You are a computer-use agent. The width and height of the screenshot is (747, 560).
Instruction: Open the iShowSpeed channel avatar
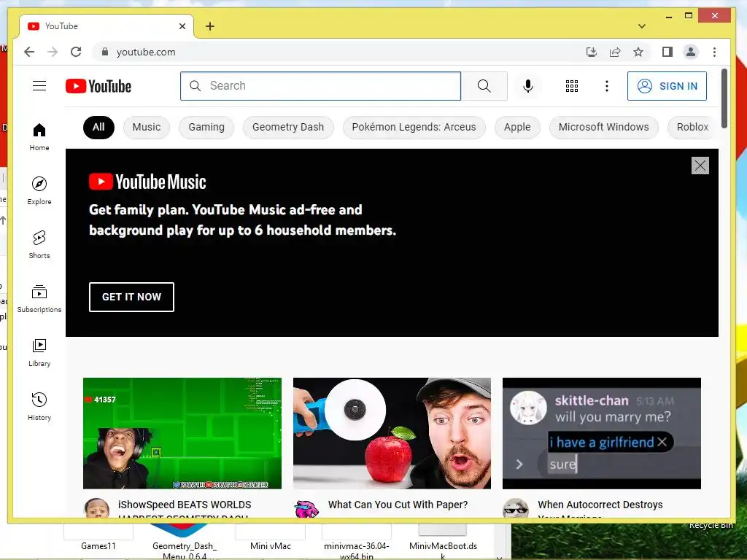coord(96,508)
